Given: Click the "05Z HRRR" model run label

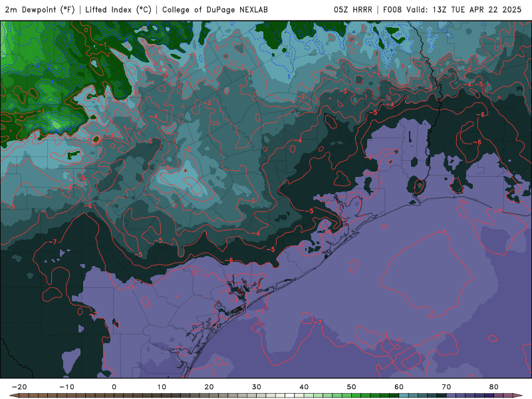Looking at the screenshot, I should [x=353, y=9].
